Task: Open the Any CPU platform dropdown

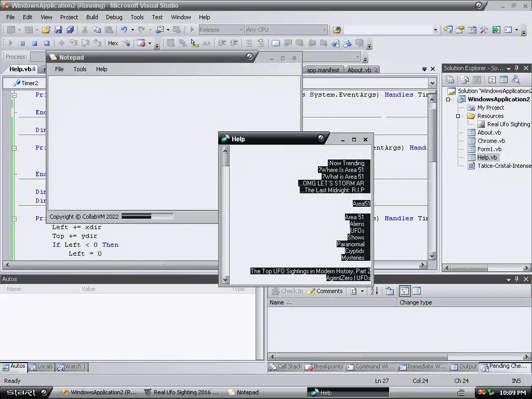Action: tap(324, 30)
